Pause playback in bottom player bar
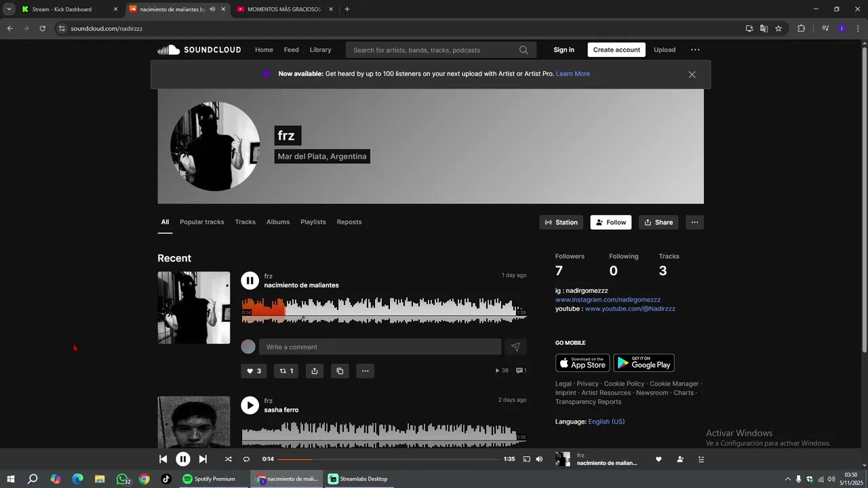 (183, 459)
